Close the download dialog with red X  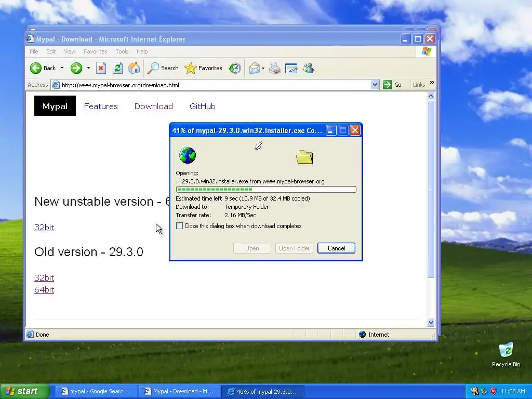(355, 130)
